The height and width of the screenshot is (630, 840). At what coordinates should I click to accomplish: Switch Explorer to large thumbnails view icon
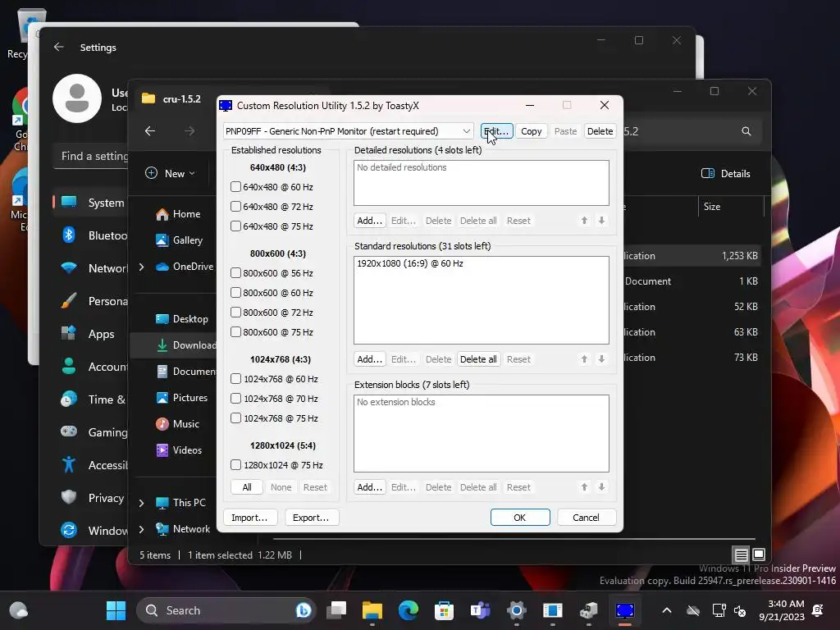759,555
